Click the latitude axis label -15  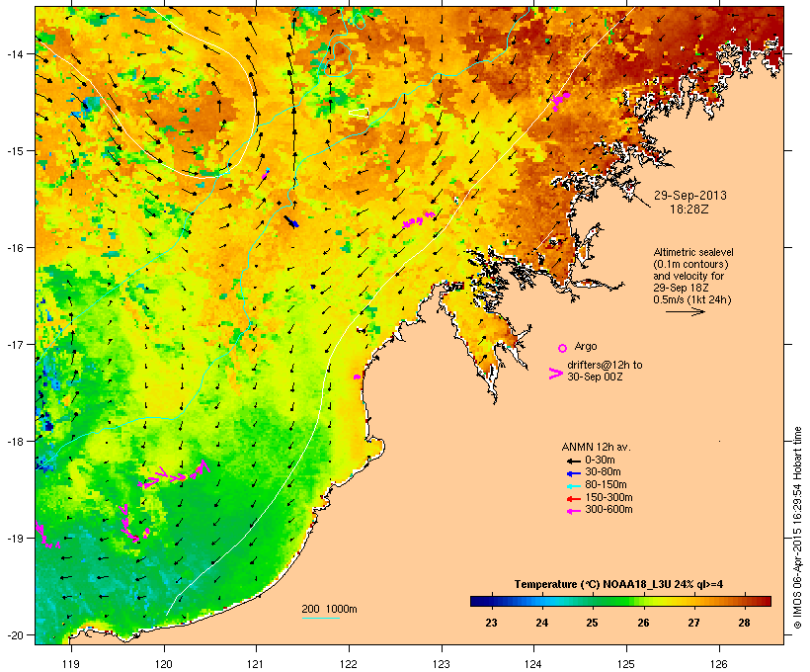tap(14, 151)
